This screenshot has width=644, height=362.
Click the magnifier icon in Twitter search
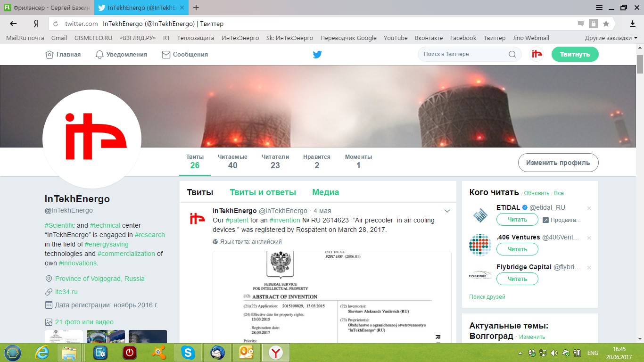[x=512, y=55]
